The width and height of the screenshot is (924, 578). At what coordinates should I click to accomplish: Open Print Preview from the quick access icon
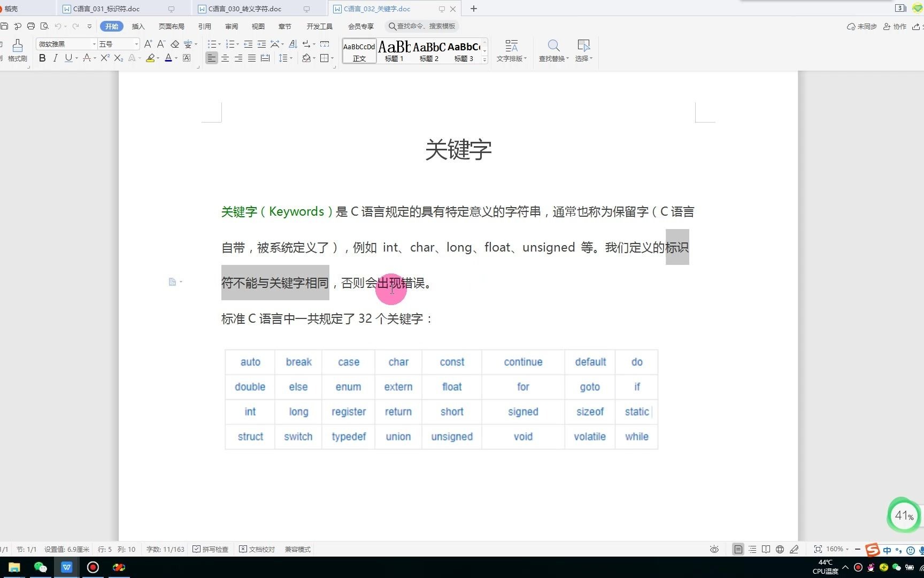pyautogui.click(x=44, y=26)
